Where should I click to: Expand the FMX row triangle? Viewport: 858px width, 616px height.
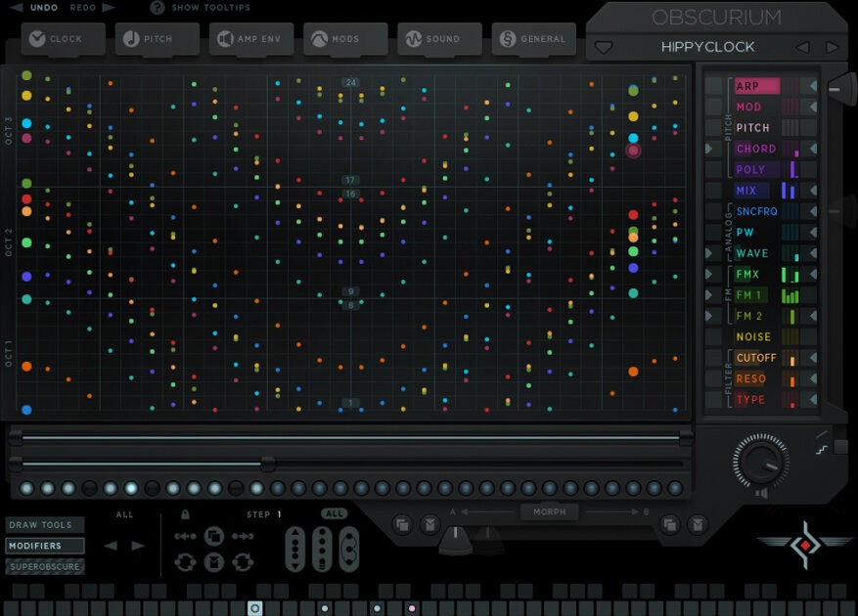(708, 274)
